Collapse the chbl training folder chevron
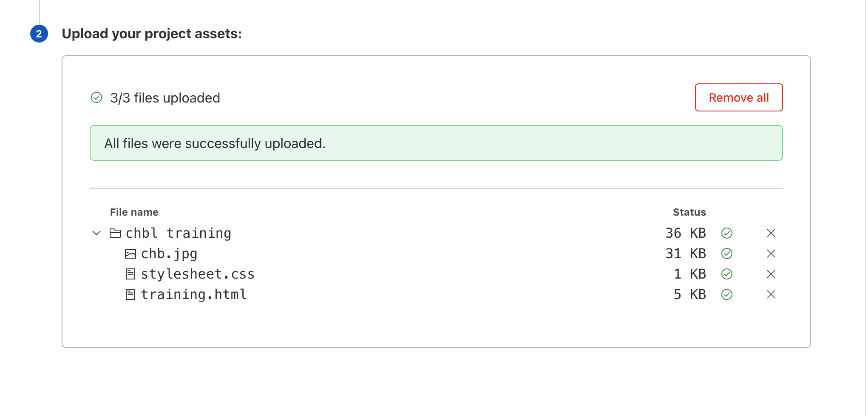Image resolution: width=868 pixels, height=416 pixels. tap(96, 233)
